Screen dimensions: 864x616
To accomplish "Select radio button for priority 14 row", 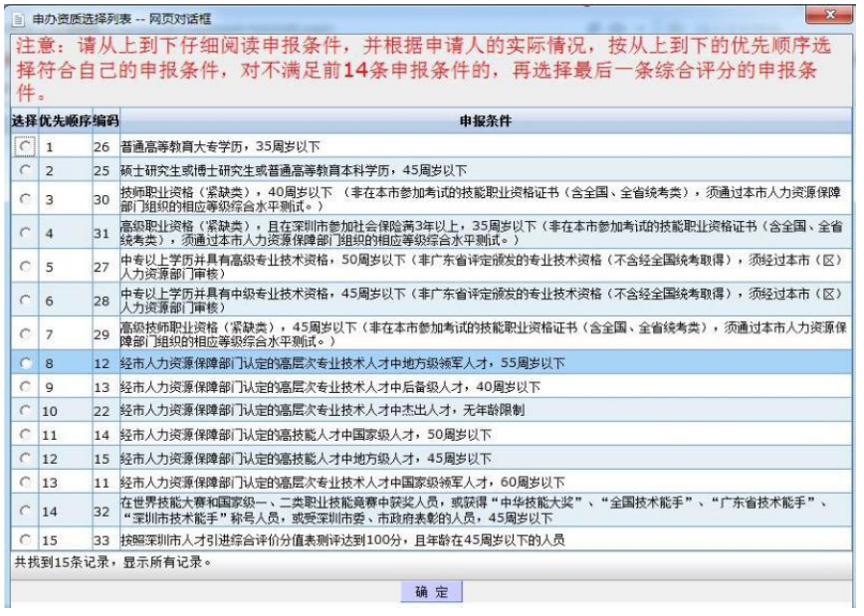I will pyautogui.click(x=25, y=511).
